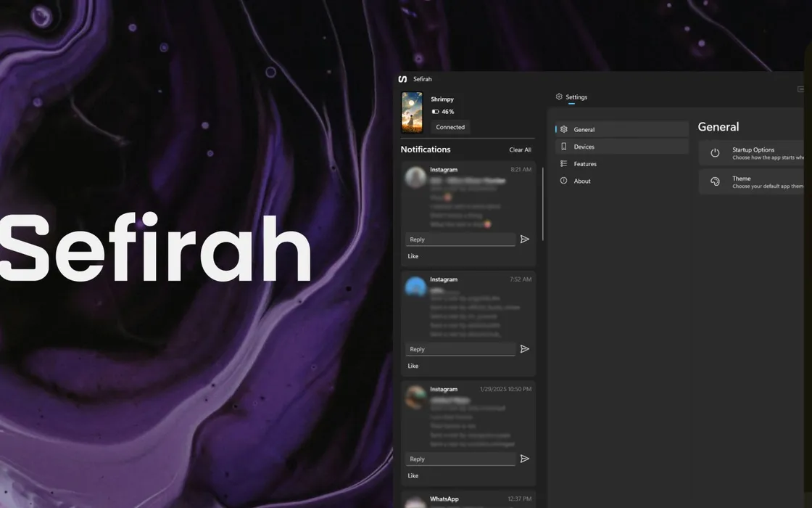Send reply on 10:50 PM Instagram notification
This screenshot has height=508, width=812.
coord(525,459)
